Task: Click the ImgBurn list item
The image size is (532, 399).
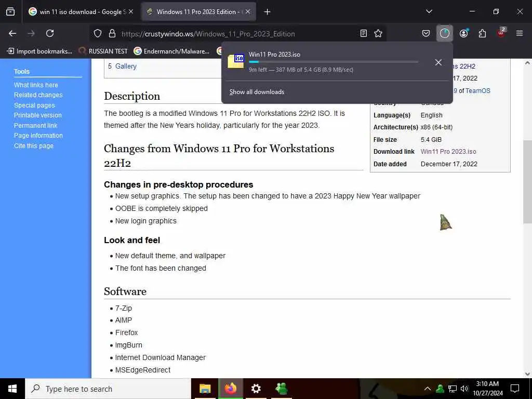Action: coord(129,345)
